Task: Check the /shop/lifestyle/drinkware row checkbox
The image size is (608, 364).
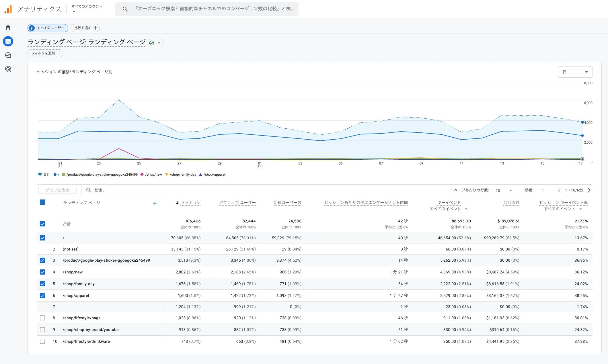Action: (x=42, y=341)
